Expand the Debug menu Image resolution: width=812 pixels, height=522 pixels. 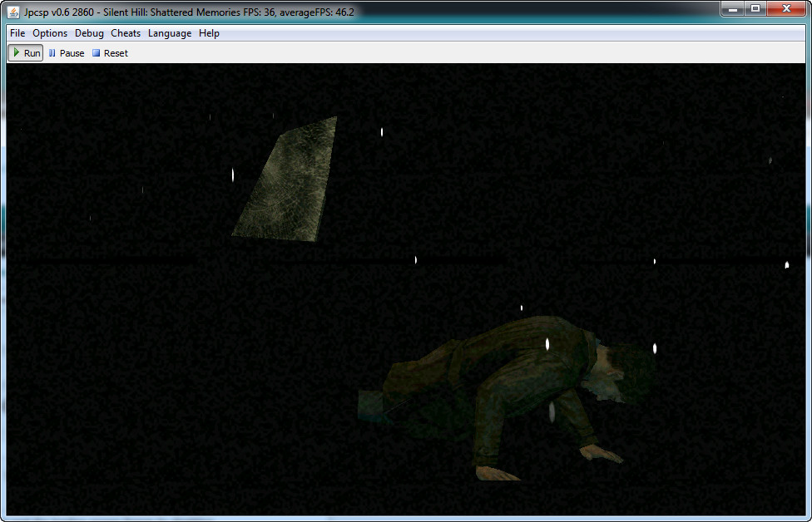tap(89, 33)
